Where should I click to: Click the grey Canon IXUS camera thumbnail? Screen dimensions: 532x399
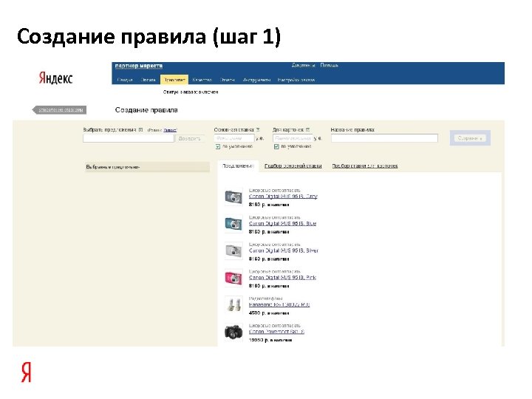tap(233, 197)
